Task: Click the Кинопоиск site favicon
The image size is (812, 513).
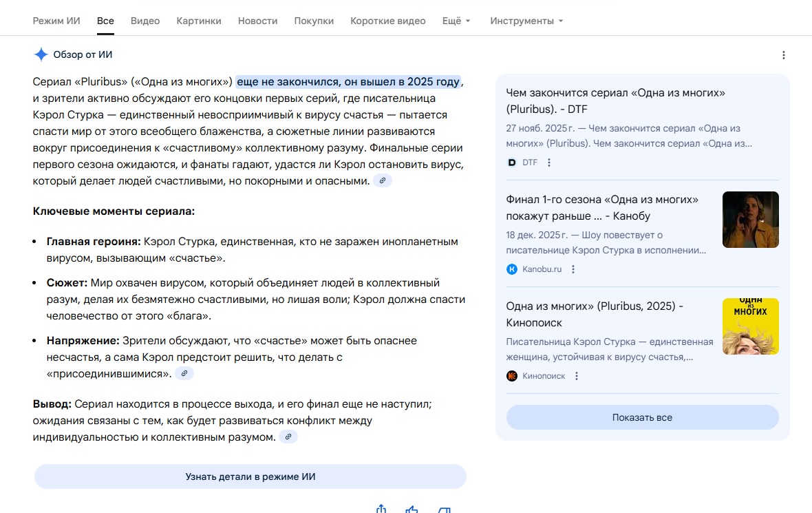Action: pyautogui.click(x=512, y=376)
